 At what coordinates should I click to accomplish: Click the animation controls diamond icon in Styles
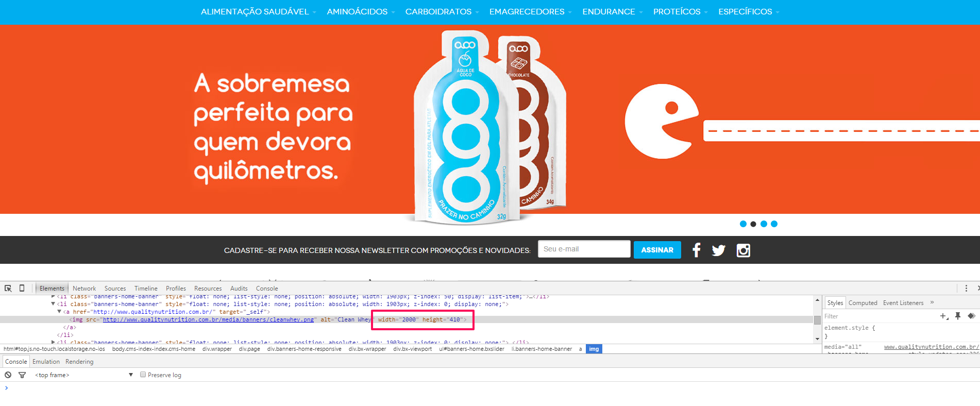click(971, 316)
